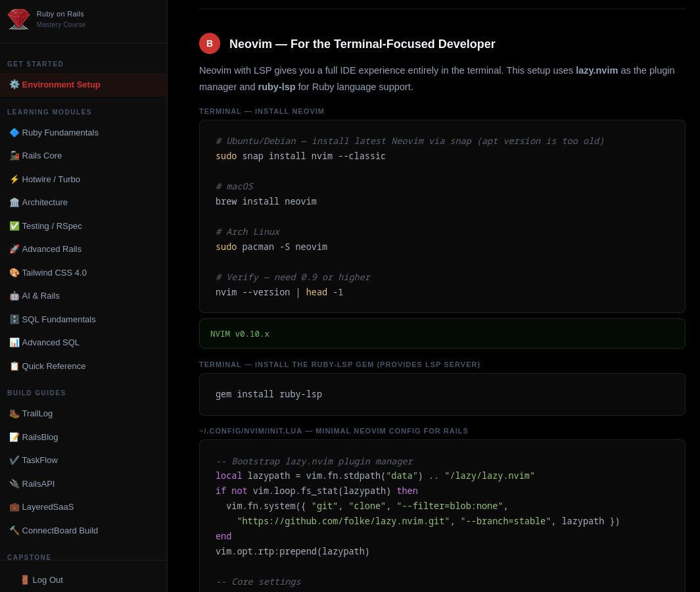Go to the Rails Core module
Viewport: 700px width, 592px height.
coord(83,155)
